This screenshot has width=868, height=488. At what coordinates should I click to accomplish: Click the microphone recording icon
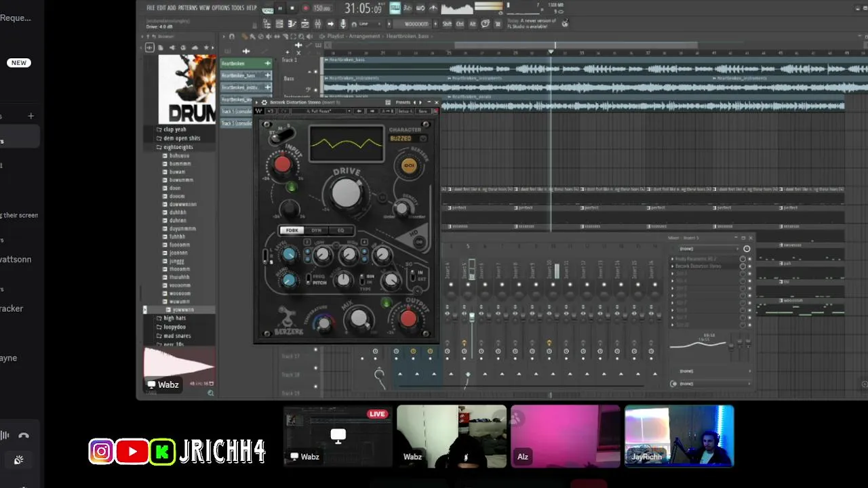[x=343, y=24]
